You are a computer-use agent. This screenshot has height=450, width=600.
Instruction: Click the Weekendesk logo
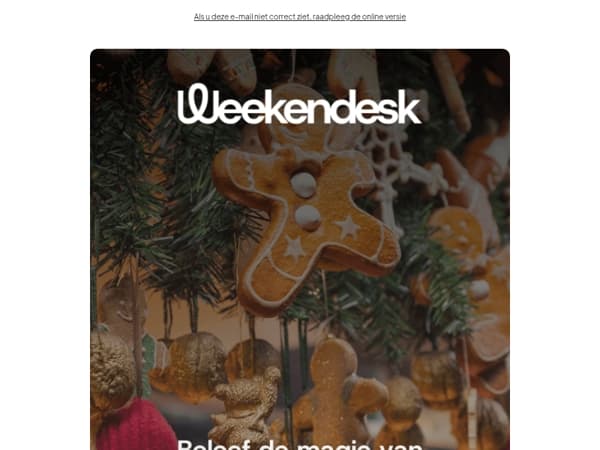[x=300, y=104]
